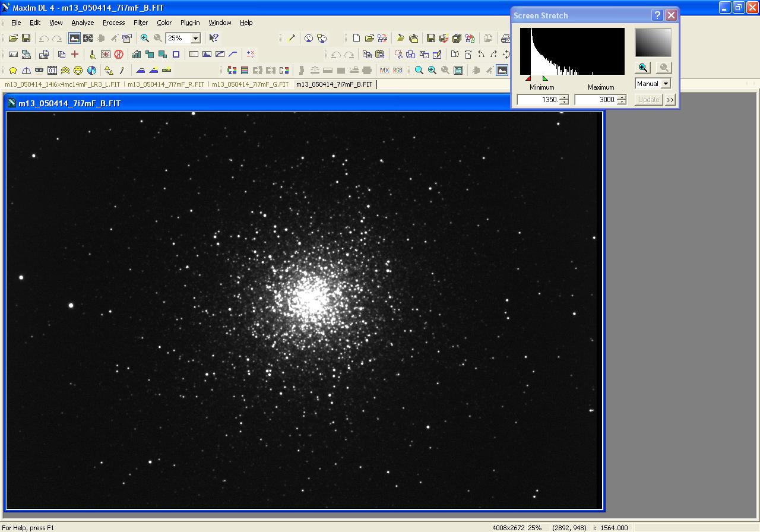
Task: Click the RGB toolbar icon
Action: pyautogui.click(x=398, y=70)
